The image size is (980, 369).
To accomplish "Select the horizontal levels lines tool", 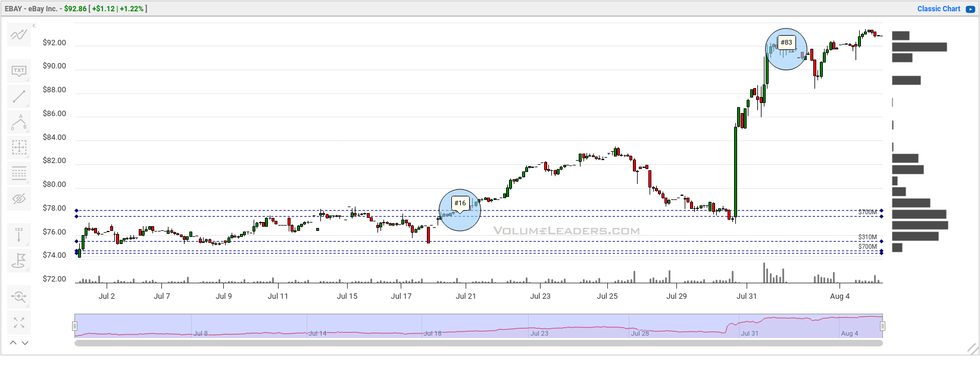I will click(x=19, y=173).
